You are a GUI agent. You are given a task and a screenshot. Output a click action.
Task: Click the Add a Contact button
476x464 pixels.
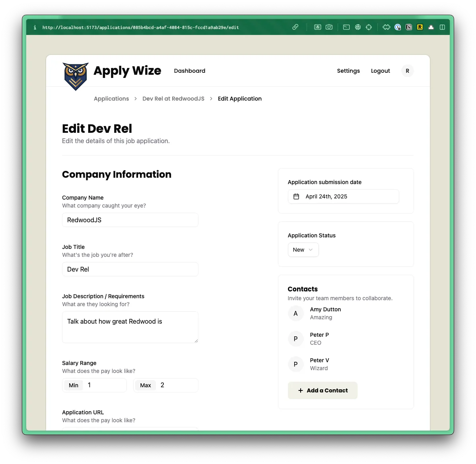coord(323,390)
